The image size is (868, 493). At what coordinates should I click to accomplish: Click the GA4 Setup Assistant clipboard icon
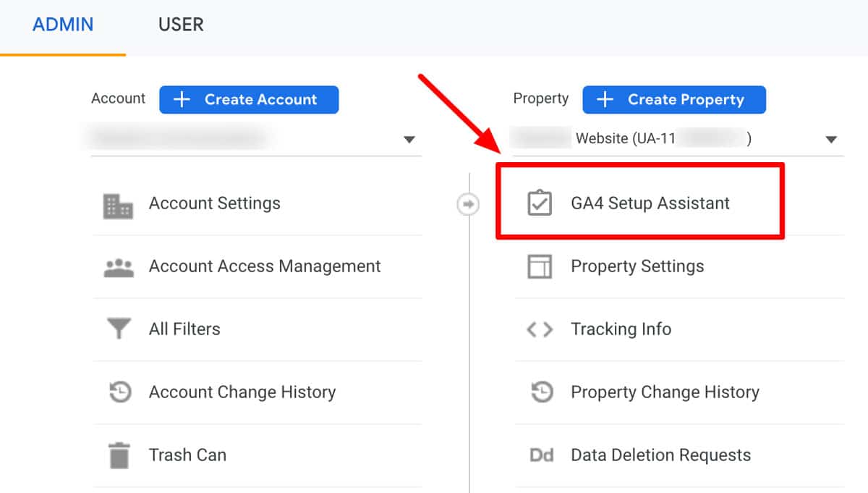click(x=540, y=203)
